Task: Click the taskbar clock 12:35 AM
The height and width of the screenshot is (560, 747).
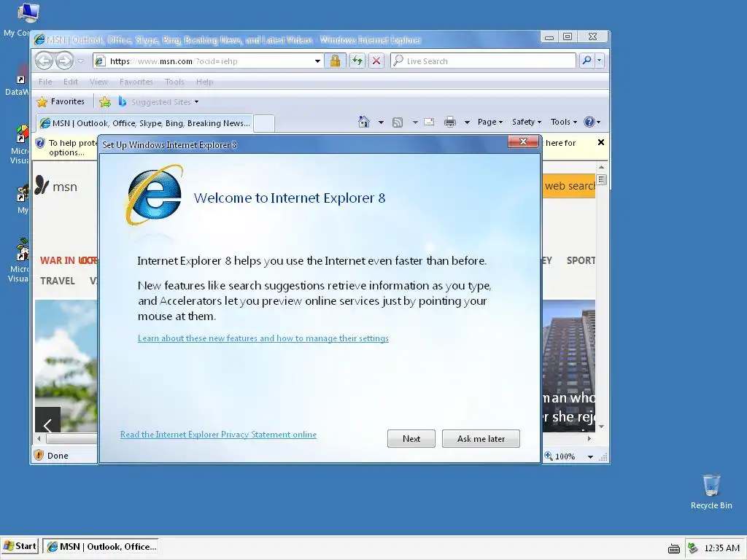Action: pyautogui.click(x=721, y=548)
